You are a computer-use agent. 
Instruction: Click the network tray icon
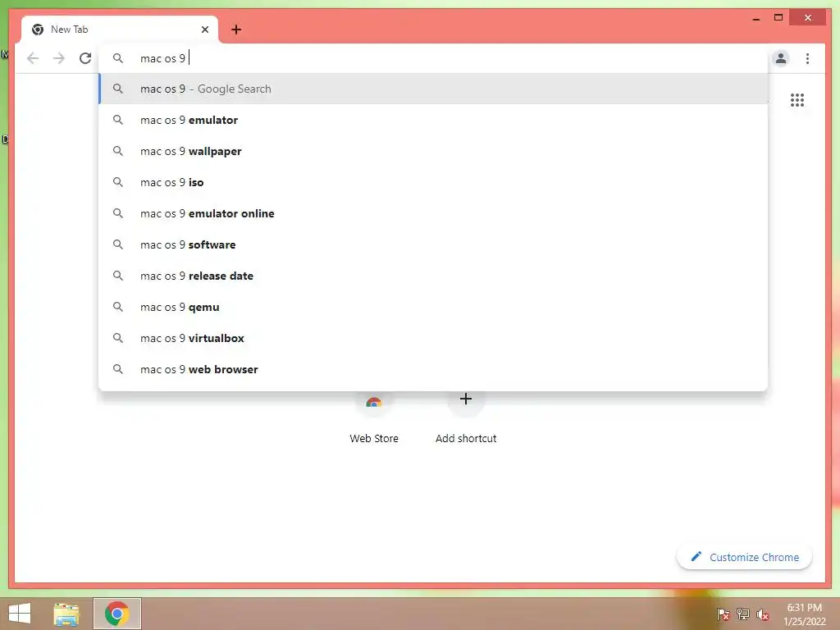tap(743, 614)
